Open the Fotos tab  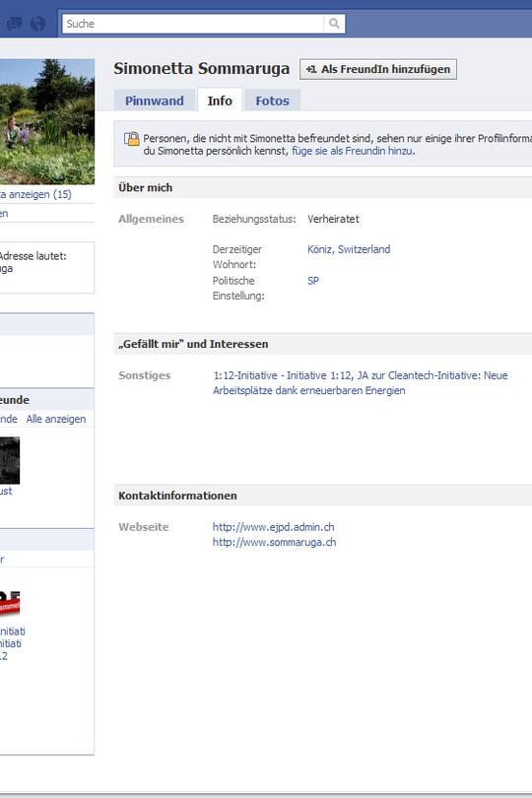click(x=272, y=100)
